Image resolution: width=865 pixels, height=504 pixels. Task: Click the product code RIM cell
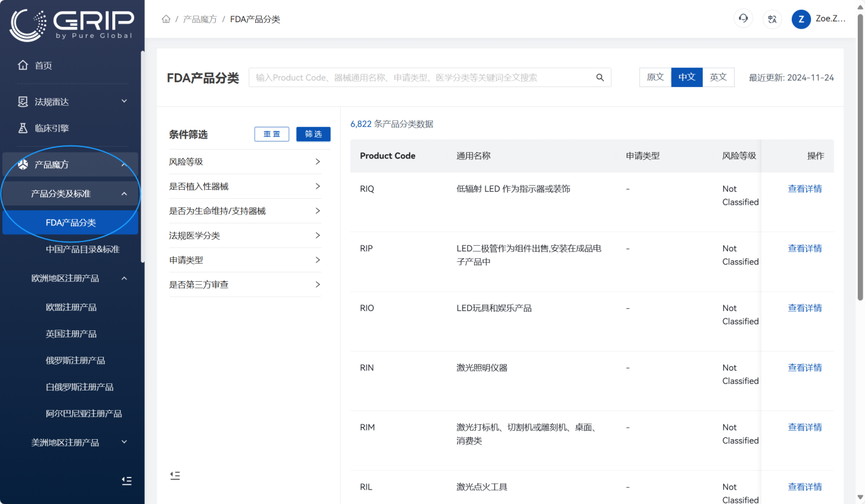tap(368, 427)
